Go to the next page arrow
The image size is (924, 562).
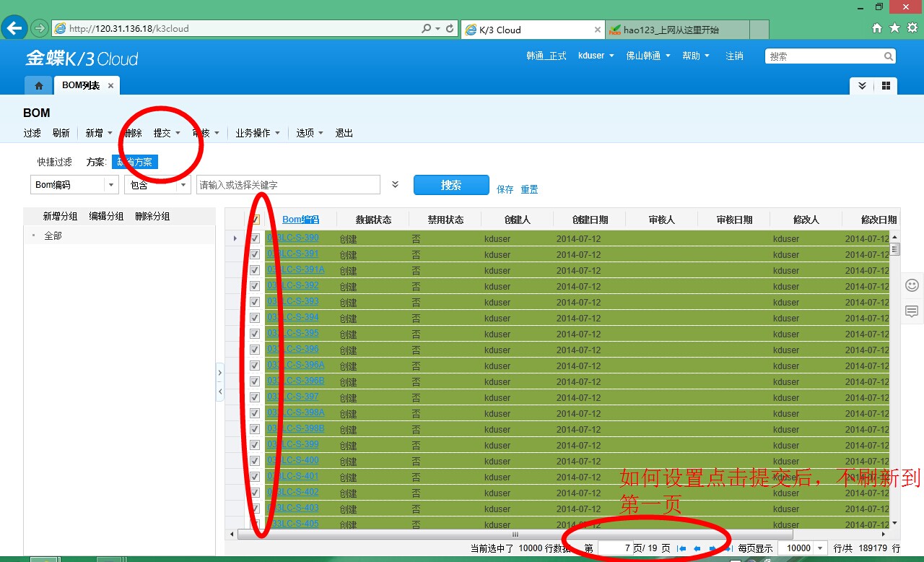coord(713,548)
